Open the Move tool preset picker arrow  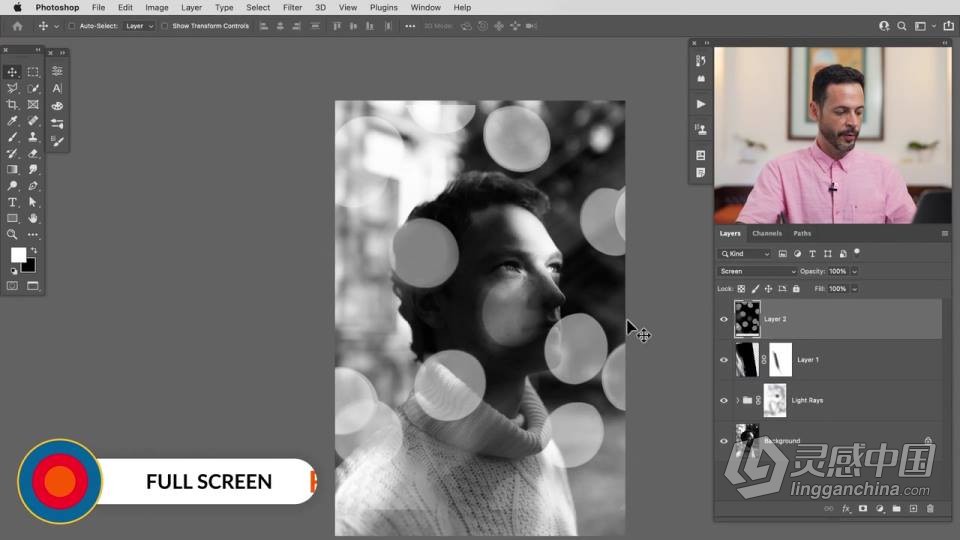[56, 26]
